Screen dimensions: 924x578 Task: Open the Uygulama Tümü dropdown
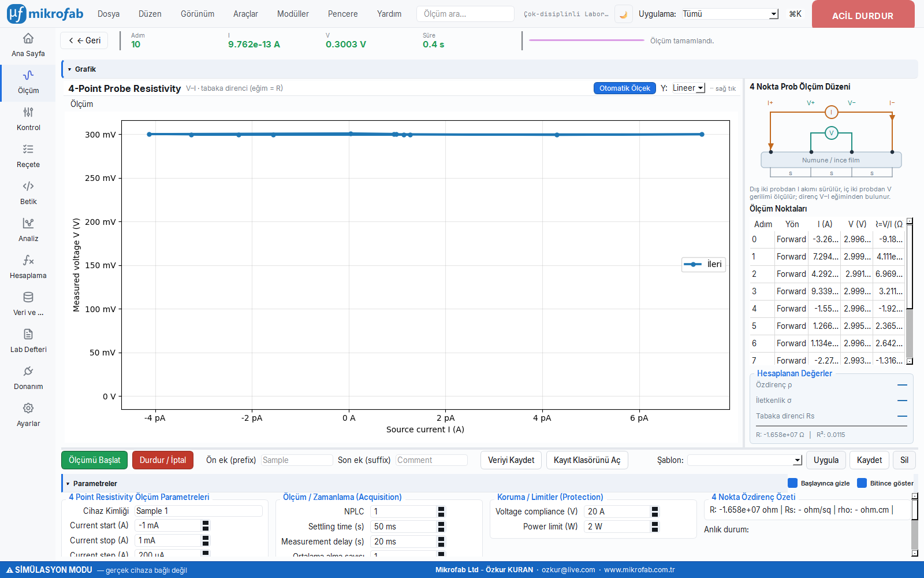[x=730, y=14]
